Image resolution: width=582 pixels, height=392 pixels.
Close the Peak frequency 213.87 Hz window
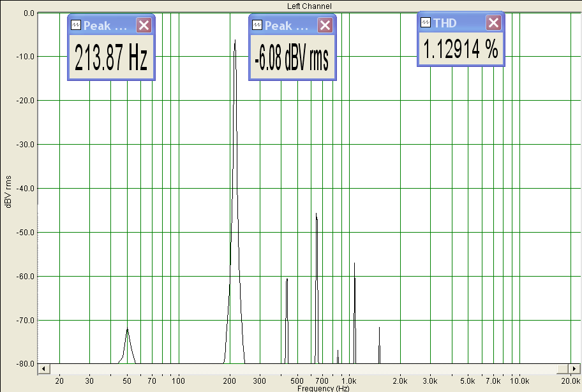click(x=144, y=25)
